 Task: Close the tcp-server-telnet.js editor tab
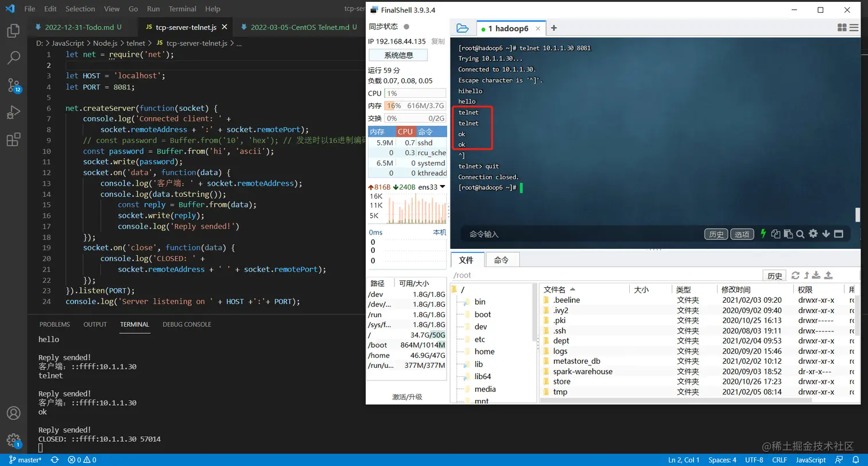[x=224, y=27]
